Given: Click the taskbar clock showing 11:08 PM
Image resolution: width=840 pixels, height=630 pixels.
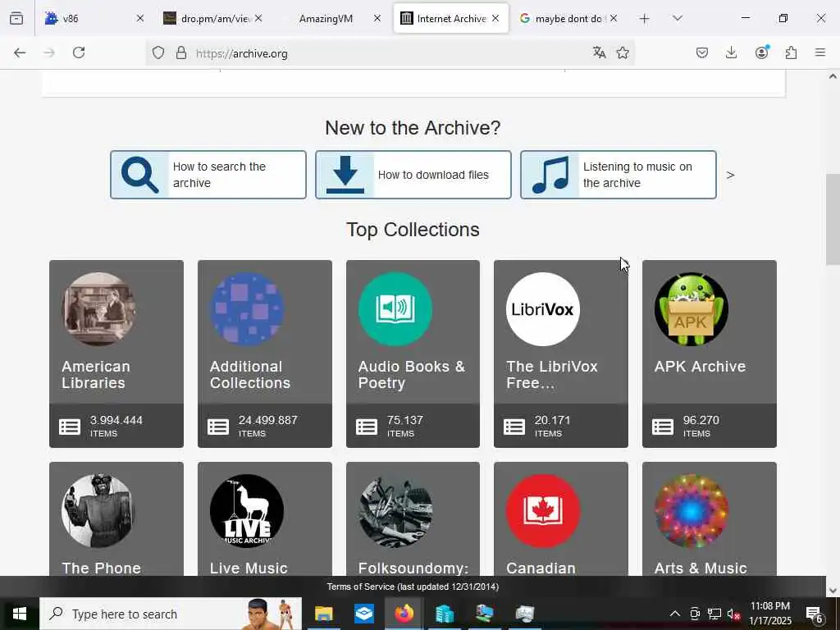Looking at the screenshot, I should 769,614.
